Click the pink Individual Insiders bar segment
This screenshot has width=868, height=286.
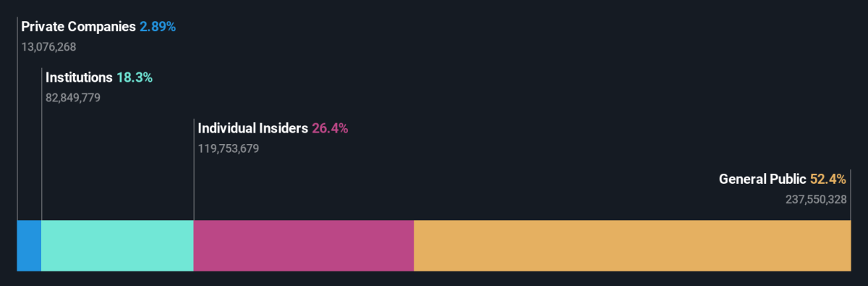(304, 245)
